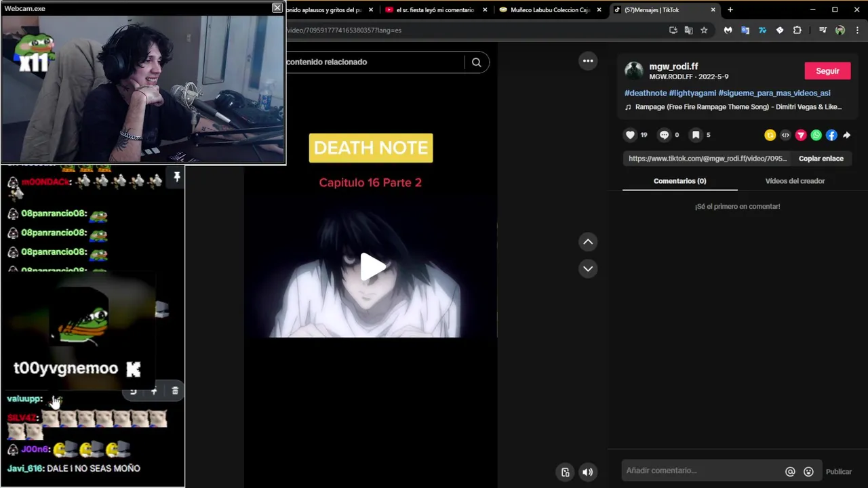
Task: Click the install app icon in address bar
Action: pos(673,30)
